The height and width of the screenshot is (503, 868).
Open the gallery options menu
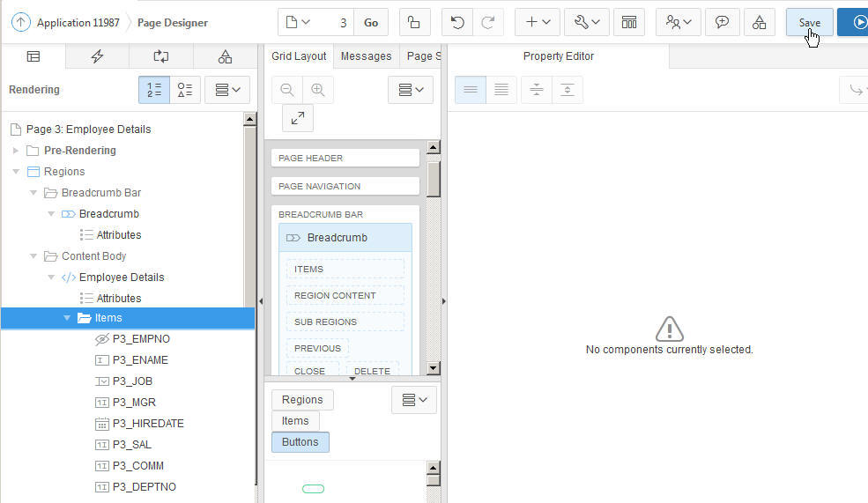(414, 400)
